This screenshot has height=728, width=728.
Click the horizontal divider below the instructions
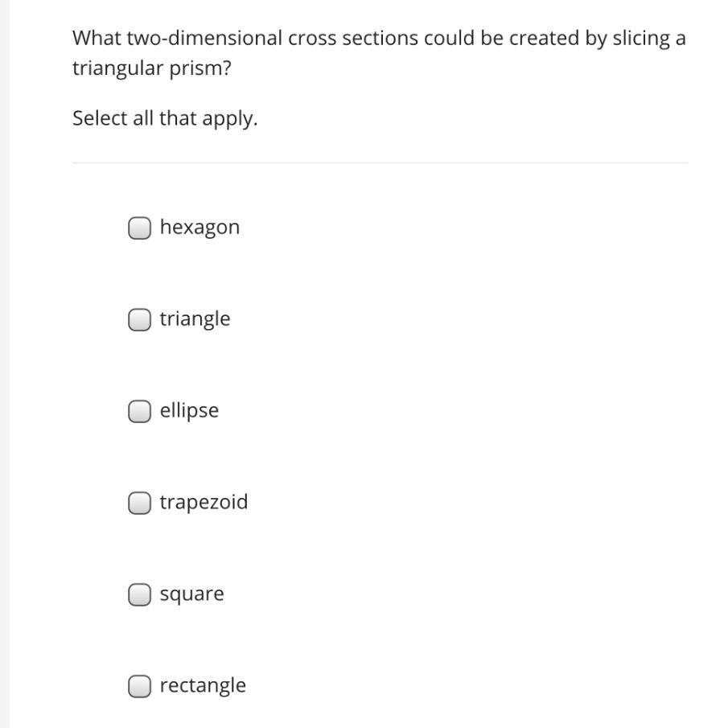click(380, 163)
